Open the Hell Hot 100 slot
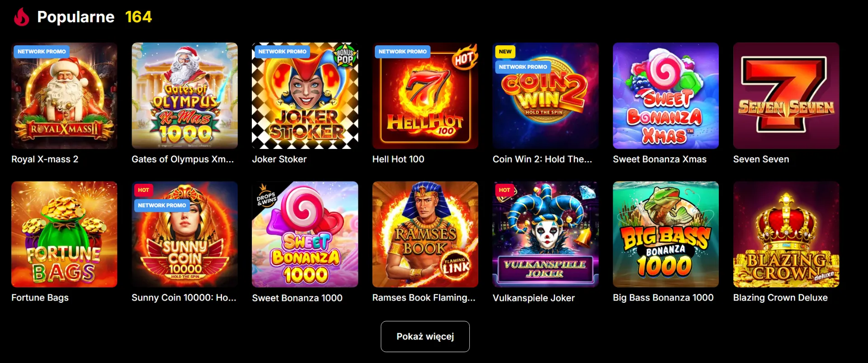 [425, 96]
